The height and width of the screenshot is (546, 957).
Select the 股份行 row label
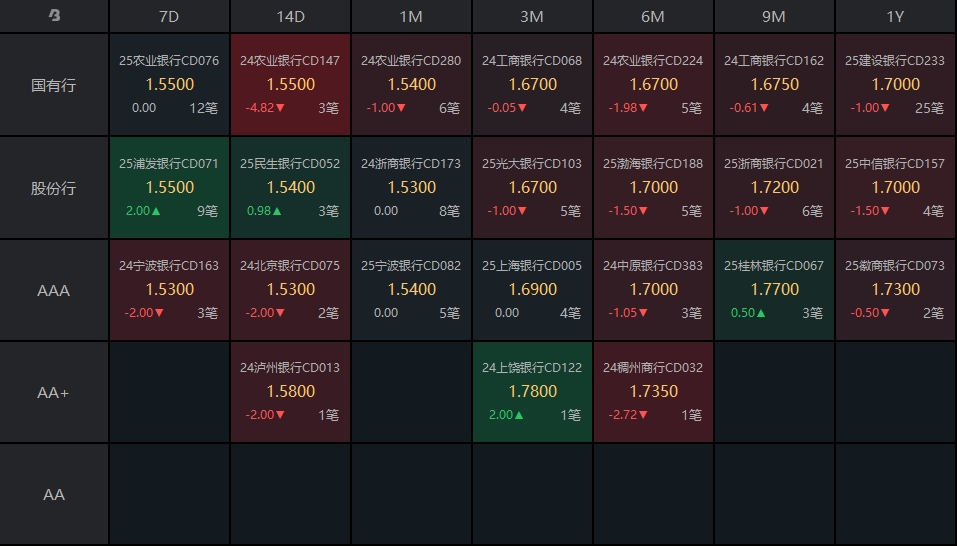(x=54, y=188)
